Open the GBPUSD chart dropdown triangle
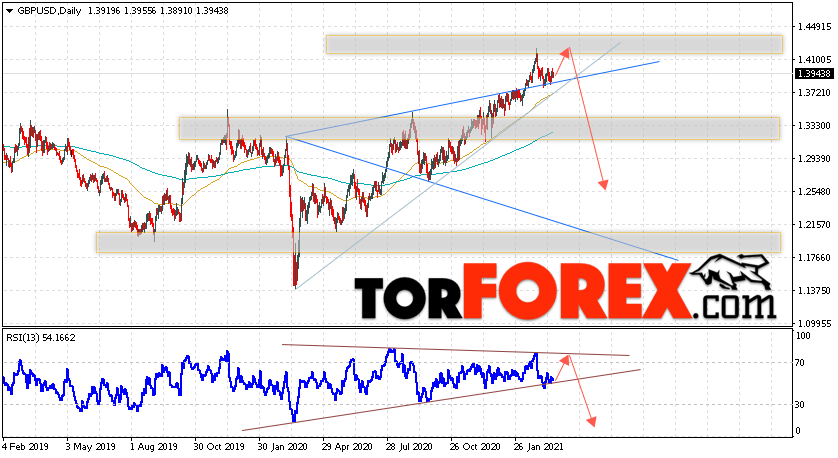This screenshot has height=458, width=838. tap(10, 11)
